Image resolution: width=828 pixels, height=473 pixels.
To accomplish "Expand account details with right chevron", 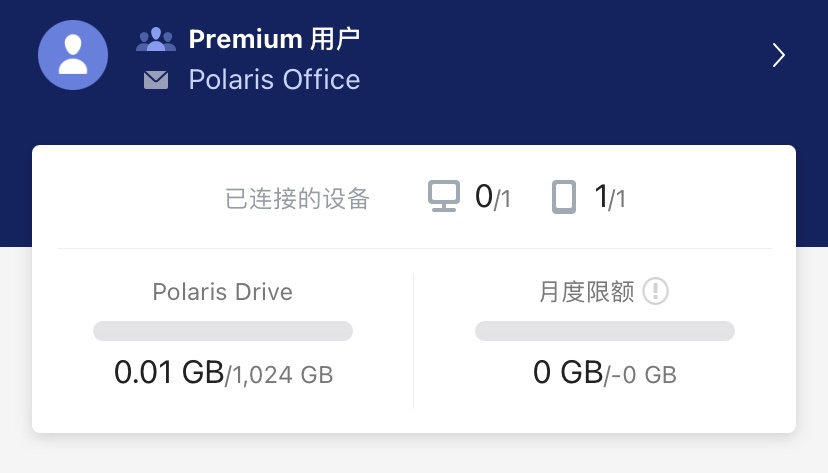I will pyautogui.click(x=778, y=55).
